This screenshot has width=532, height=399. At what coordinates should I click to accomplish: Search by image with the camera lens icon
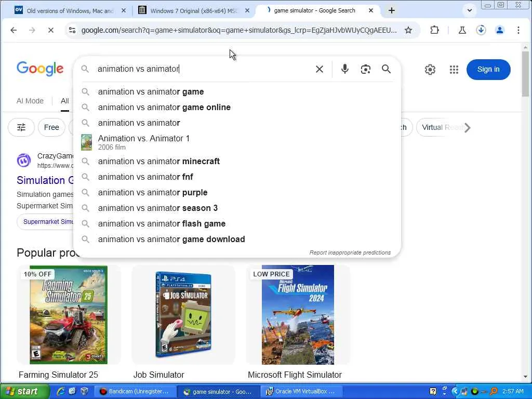(x=365, y=69)
